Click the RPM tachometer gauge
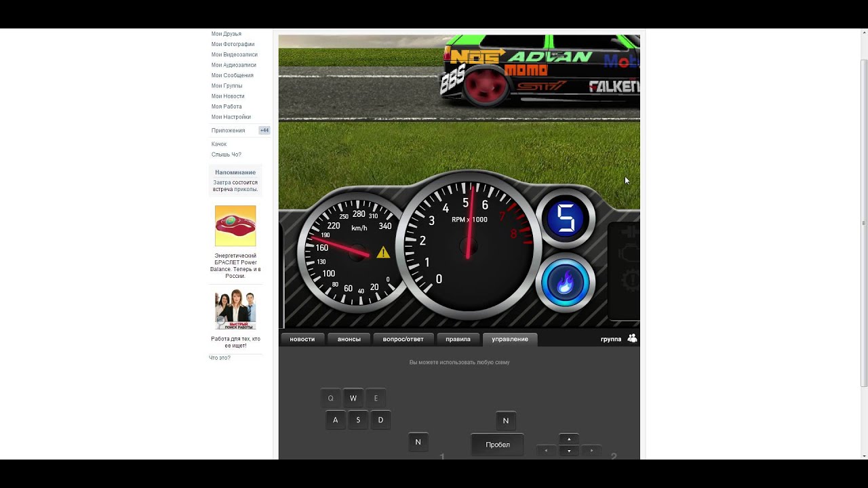This screenshot has width=868, height=488. (469, 246)
